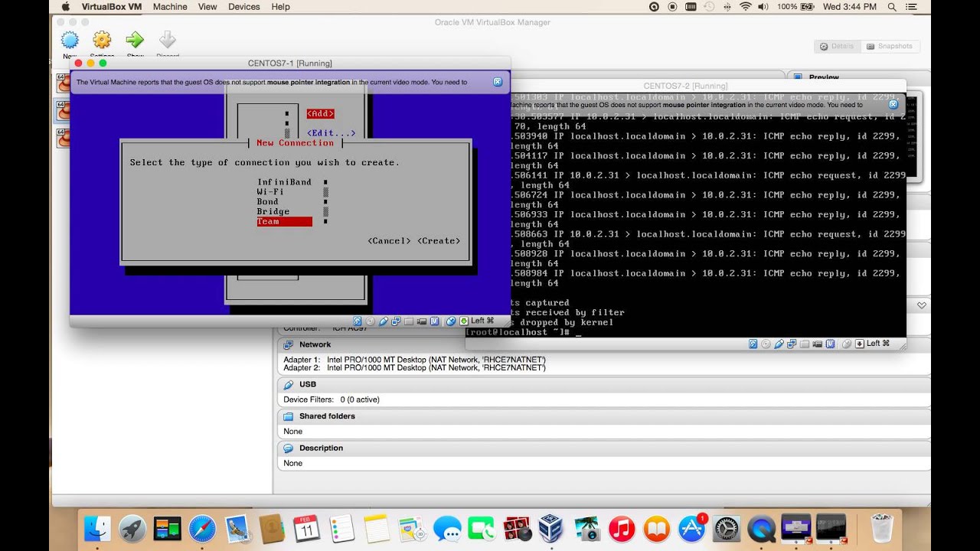The height and width of the screenshot is (551, 980).
Task: Click USB pen icon in CENTOS7-1 status bar
Action: coord(384,321)
